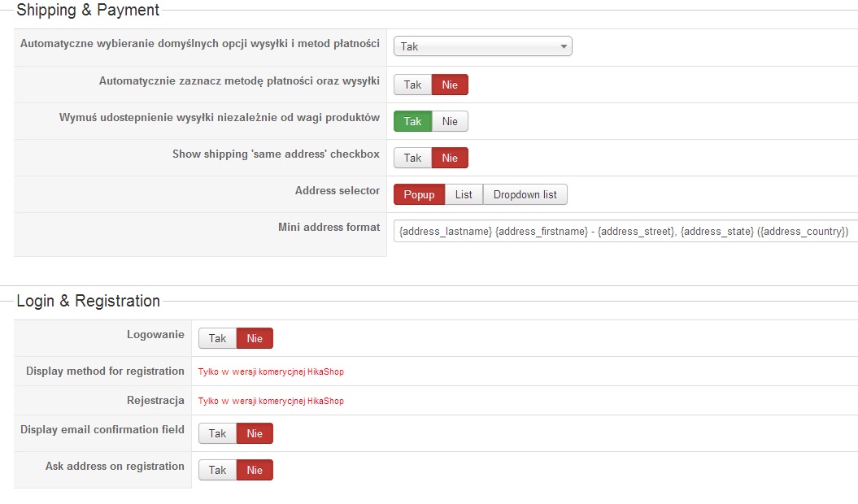Set 'Automatycznie zaznacz metodę płatności' to Tak
This screenshot has width=858, height=504.
(x=412, y=85)
